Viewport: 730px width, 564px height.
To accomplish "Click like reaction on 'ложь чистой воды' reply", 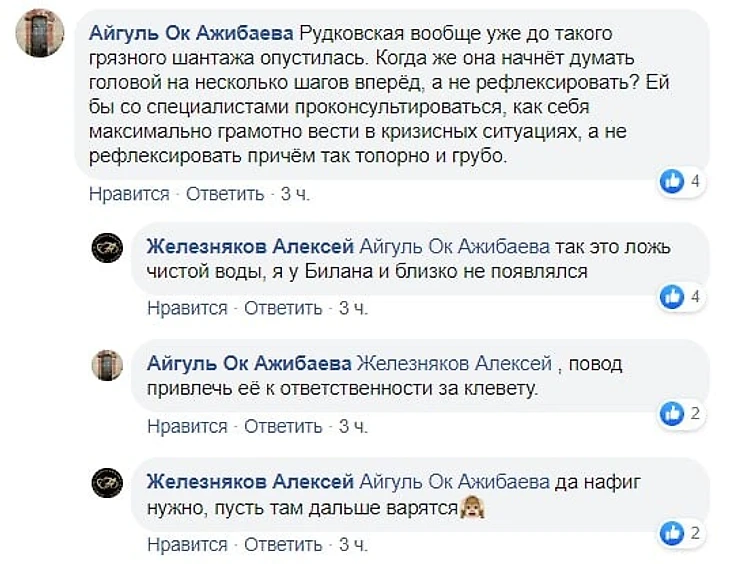I will [673, 296].
